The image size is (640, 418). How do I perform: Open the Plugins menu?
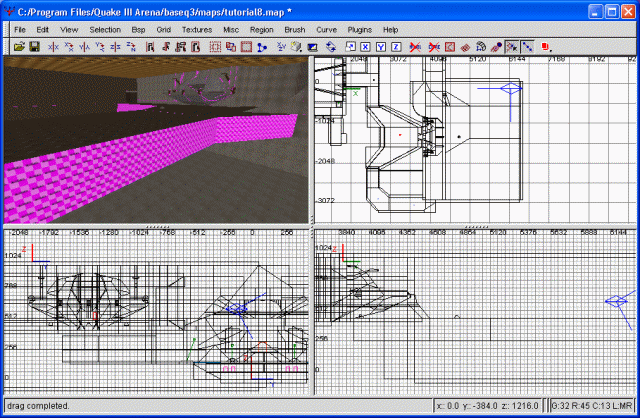coord(360,30)
